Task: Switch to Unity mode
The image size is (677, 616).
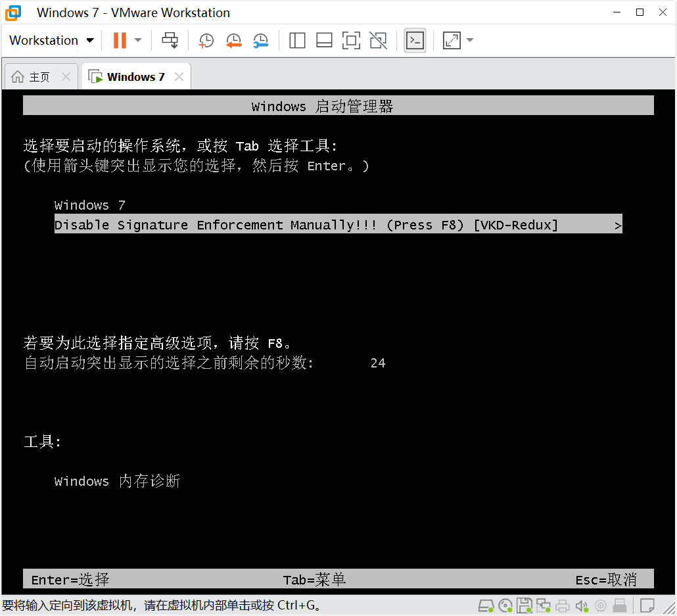Action: click(378, 41)
